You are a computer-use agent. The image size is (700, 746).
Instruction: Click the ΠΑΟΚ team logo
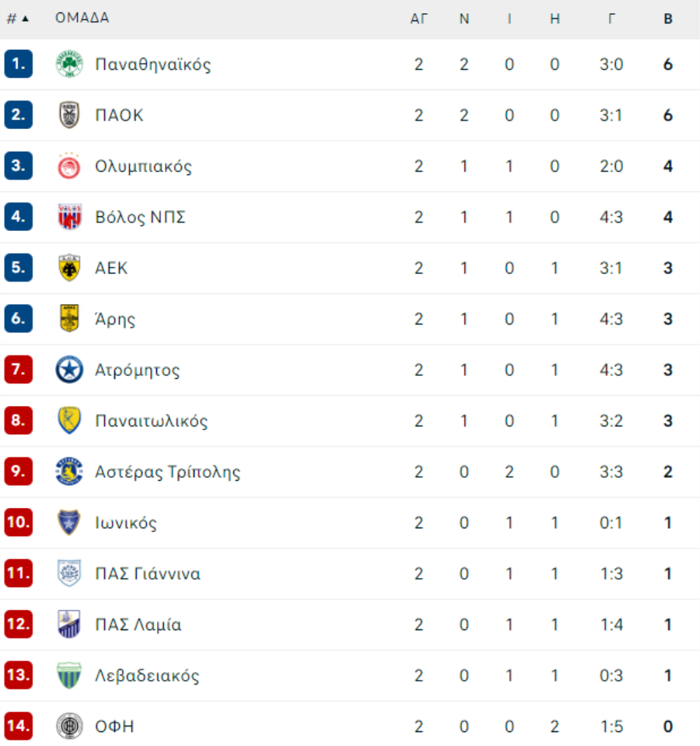coord(69,114)
